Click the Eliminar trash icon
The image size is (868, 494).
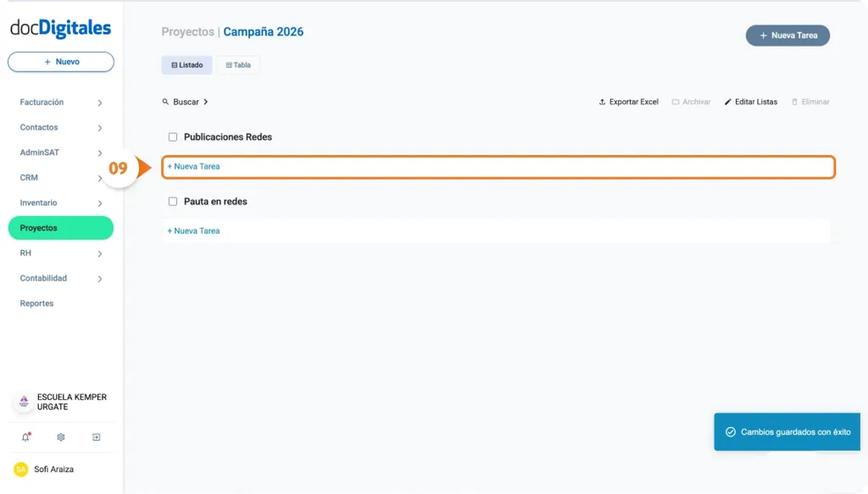click(796, 102)
